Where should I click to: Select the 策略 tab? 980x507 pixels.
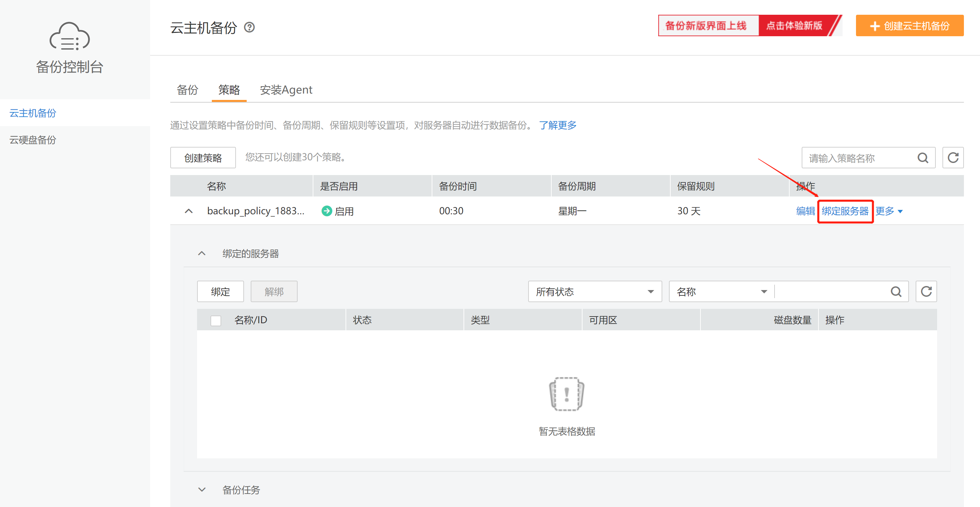(x=229, y=90)
